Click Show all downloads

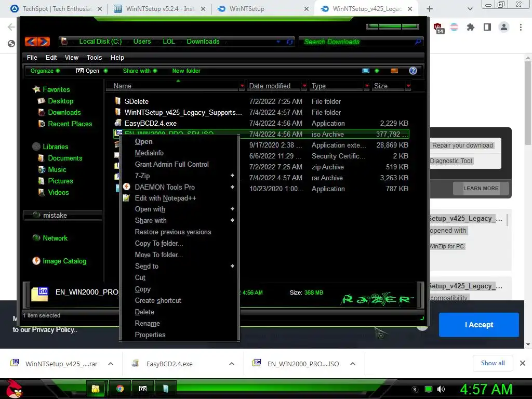[x=493, y=363]
